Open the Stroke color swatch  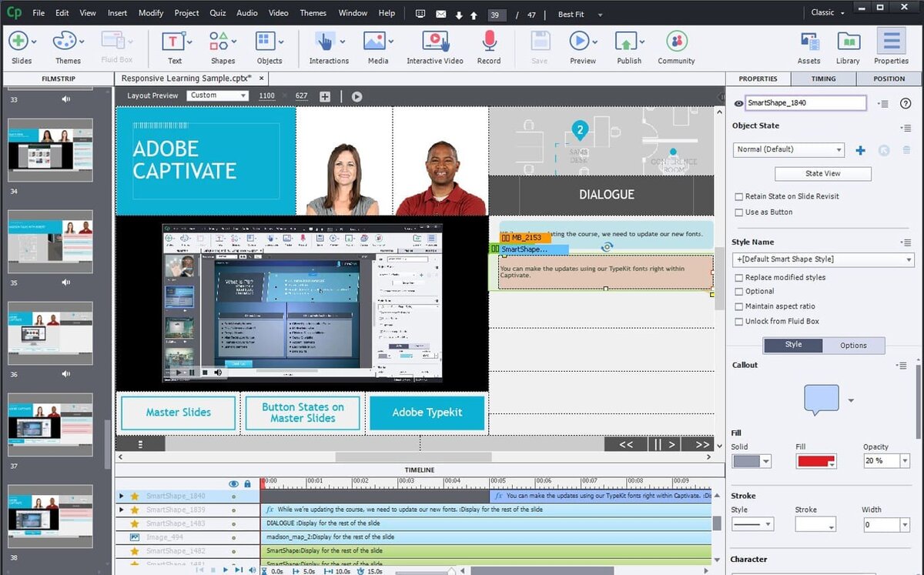click(815, 524)
